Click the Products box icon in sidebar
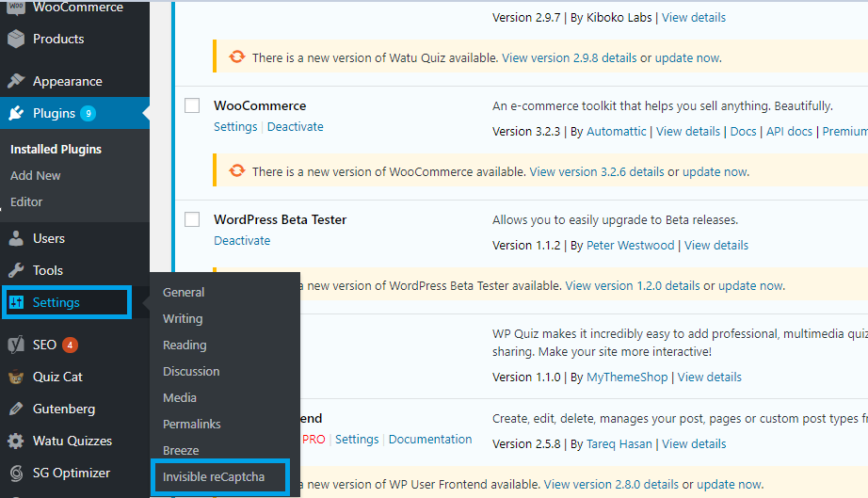The image size is (868, 498). coord(15,39)
